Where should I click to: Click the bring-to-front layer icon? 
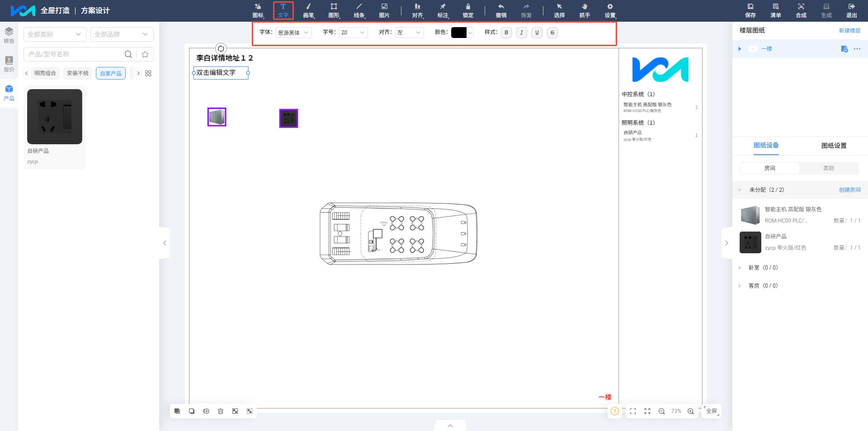[177, 411]
